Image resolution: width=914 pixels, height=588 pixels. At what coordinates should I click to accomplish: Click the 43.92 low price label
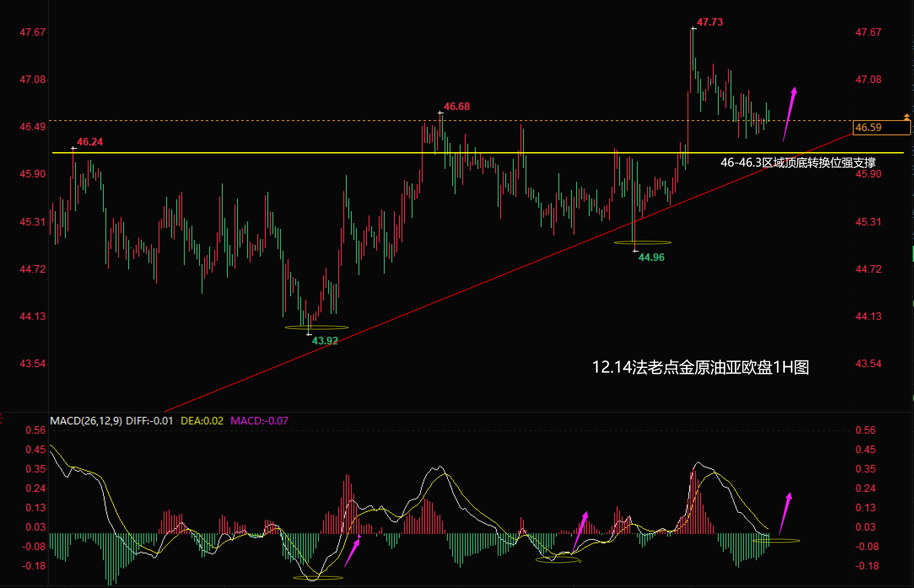(325, 341)
